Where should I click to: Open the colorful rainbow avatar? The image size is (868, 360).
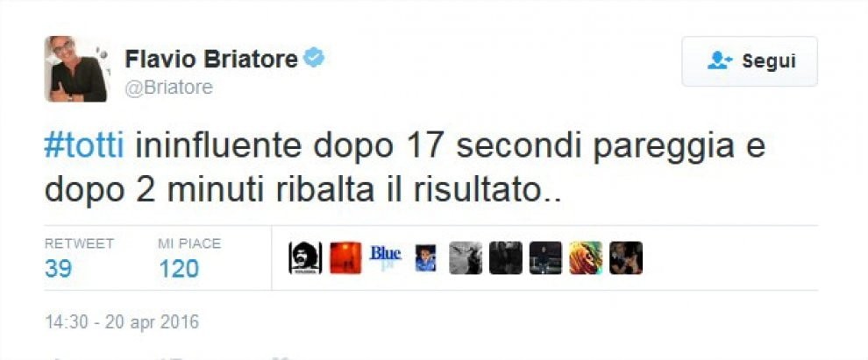[x=586, y=258]
